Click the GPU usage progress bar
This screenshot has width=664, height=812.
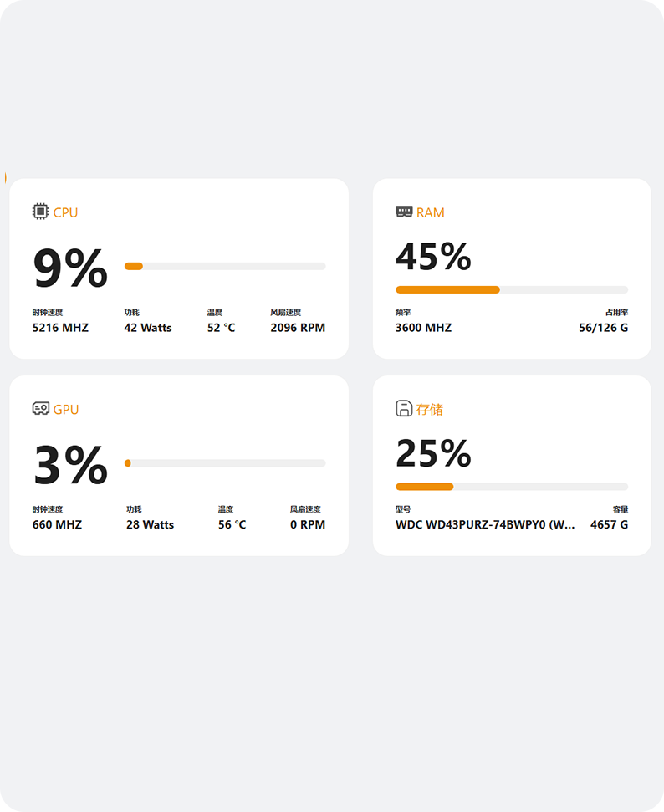click(225, 463)
